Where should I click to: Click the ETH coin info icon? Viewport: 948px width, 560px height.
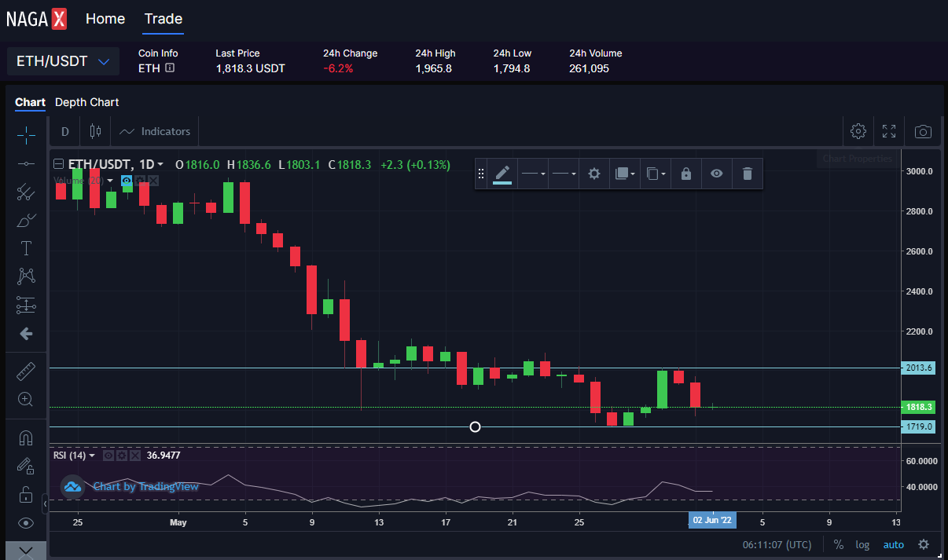tap(170, 68)
